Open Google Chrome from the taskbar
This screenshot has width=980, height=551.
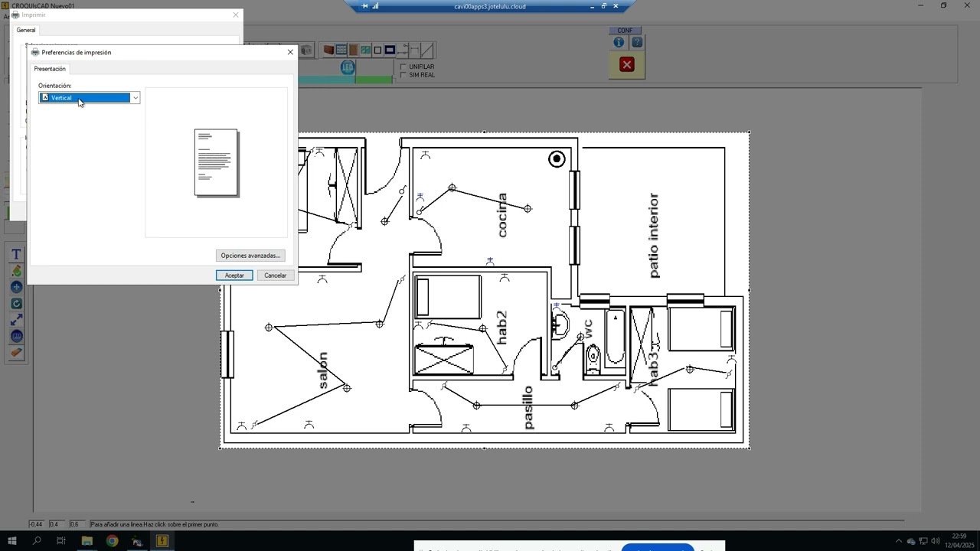[x=112, y=541]
